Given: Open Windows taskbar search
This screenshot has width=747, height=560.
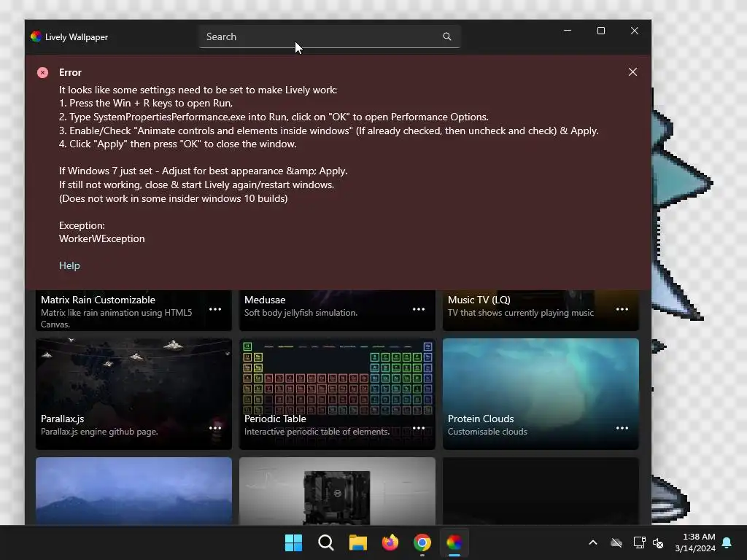Looking at the screenshot, I should [326, 542].
